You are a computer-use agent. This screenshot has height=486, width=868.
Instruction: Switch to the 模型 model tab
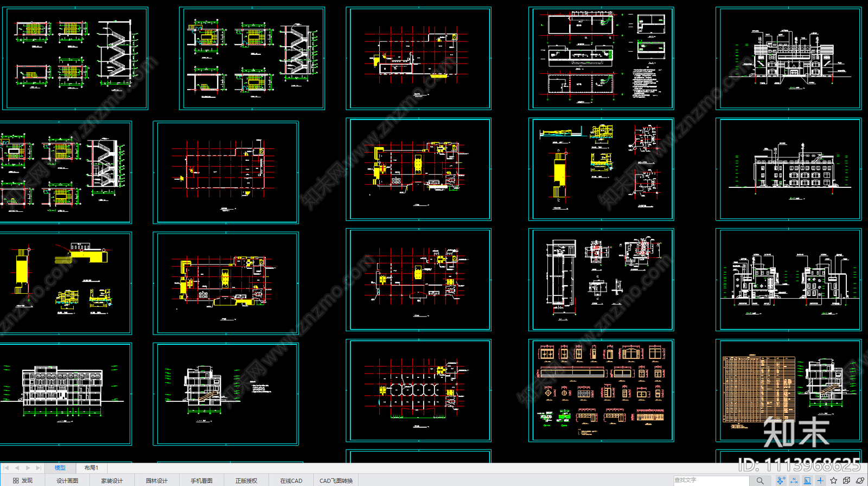point(60,468)
